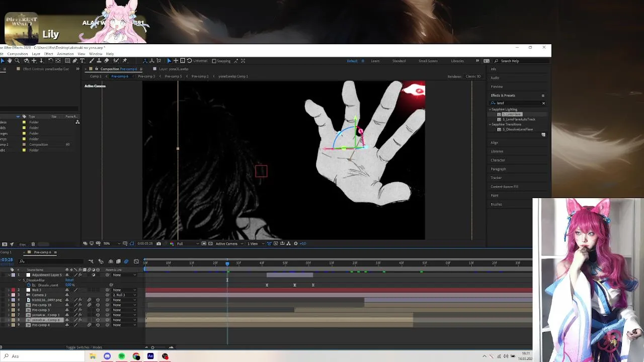Viewport: 644px width, 362px height.
Task: Open File Explorer from the taskbar
Action: 93,356
